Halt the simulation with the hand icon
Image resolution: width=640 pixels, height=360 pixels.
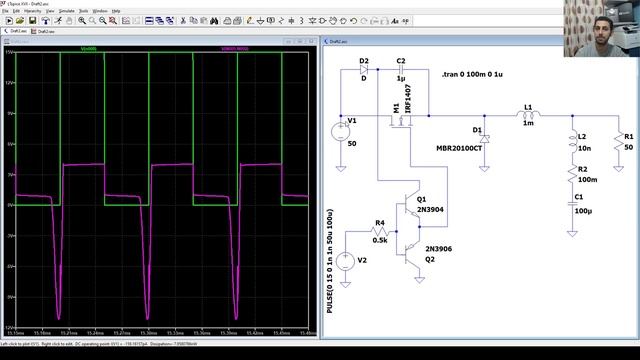coord(69,20)
